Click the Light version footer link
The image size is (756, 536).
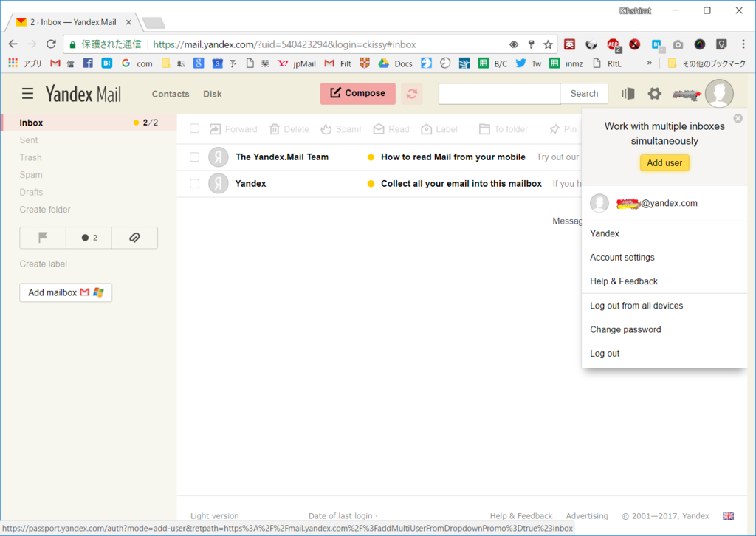point(214,516)
